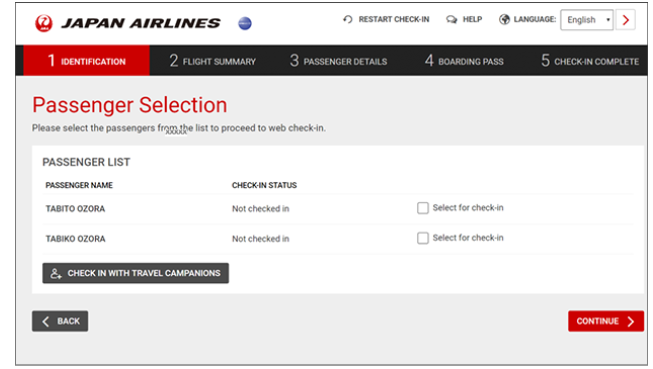The height and width of the screenshot is (369, 653).
Task: Click the Japan Airlines crane logo
Action: point(44,23)
